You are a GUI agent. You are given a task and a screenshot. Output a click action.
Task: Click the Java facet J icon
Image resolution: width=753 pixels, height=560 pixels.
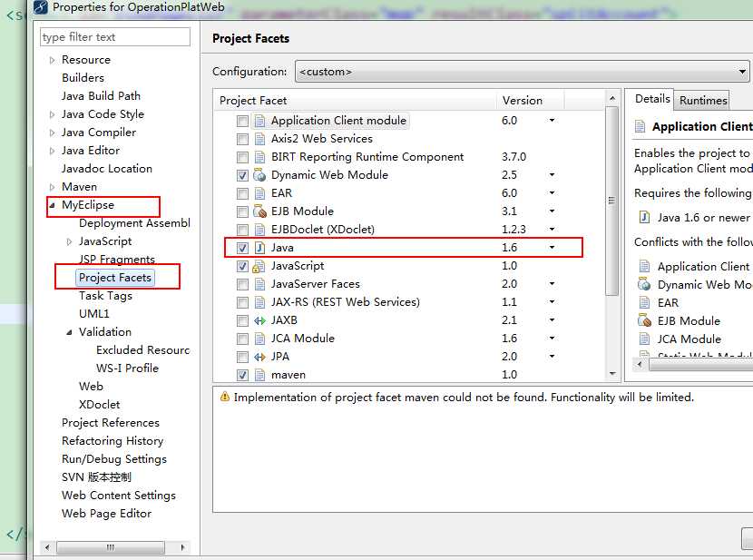pos(259,248)
